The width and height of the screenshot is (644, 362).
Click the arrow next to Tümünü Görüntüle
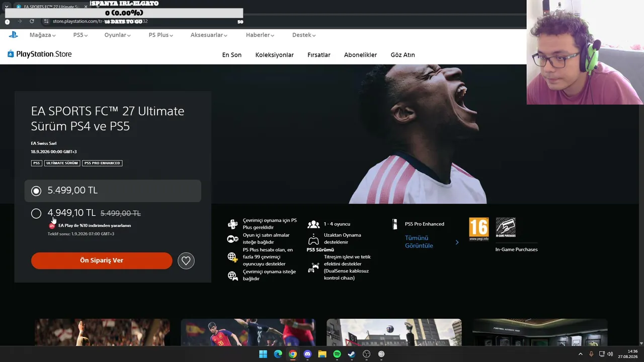tap(457, 242)
